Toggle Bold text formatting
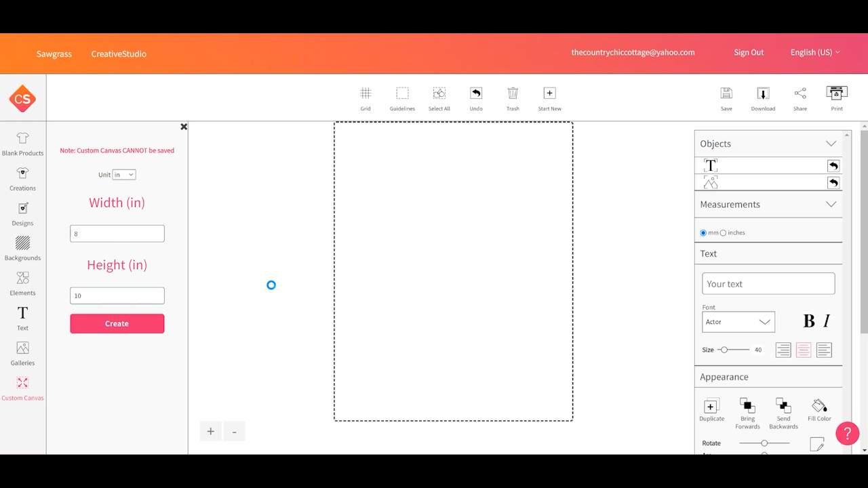Image resolution: width=868 pixels, height=488 pixels. tap(809, 321)
